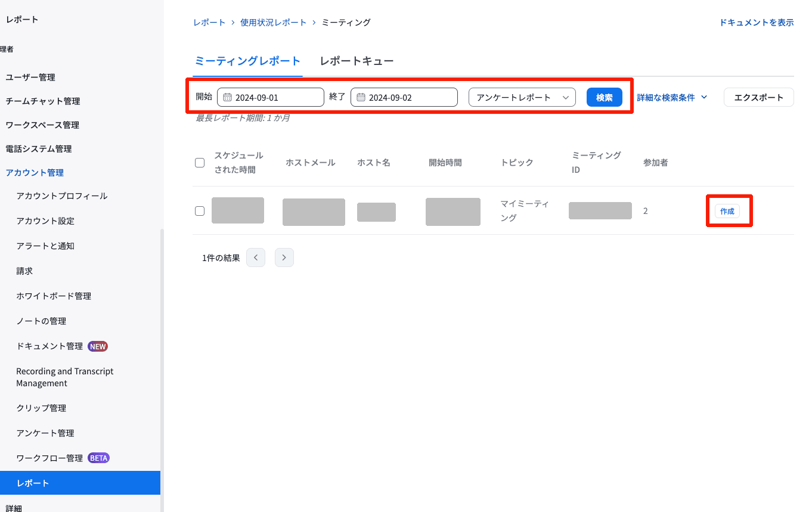Open ワークフロー管理 BETA sidebar item
The width and height of the screenshot is (812, 512).
(x=63, y=458)
